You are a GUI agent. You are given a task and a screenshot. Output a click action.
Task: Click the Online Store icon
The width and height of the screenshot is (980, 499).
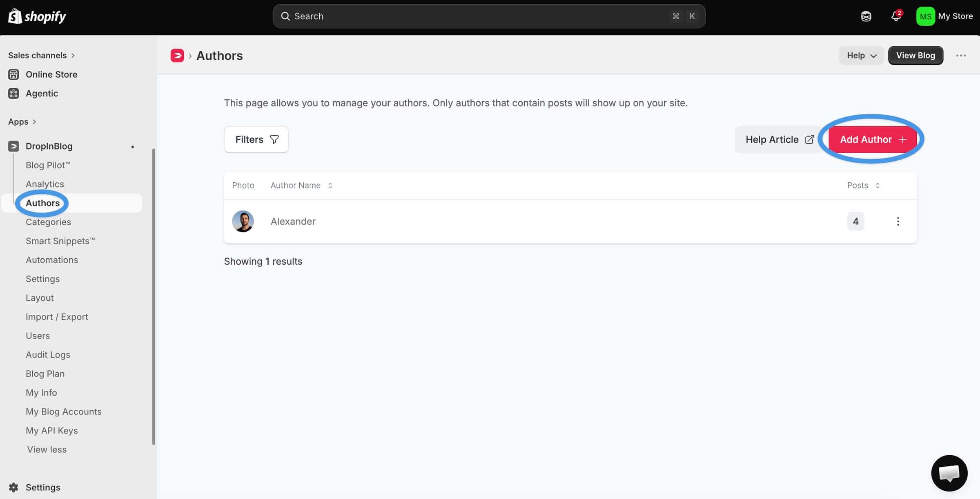click(13, 74)
